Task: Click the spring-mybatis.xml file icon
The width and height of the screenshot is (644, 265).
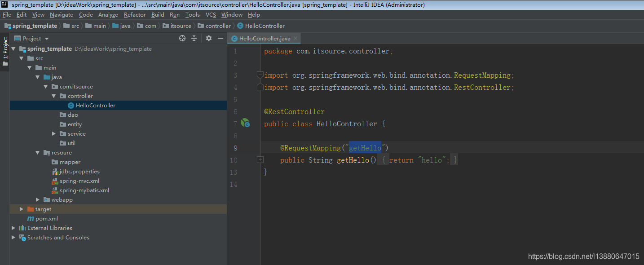Action: 55,190
